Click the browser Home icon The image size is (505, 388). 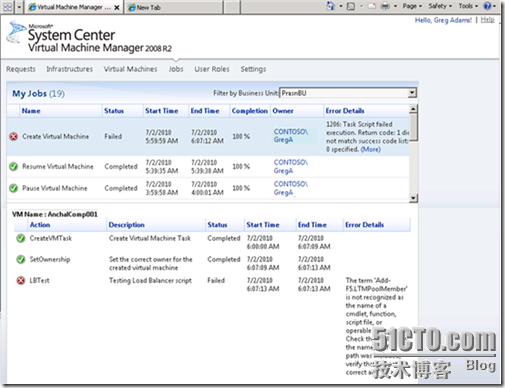pyautogui.click(x=330, y=6)
